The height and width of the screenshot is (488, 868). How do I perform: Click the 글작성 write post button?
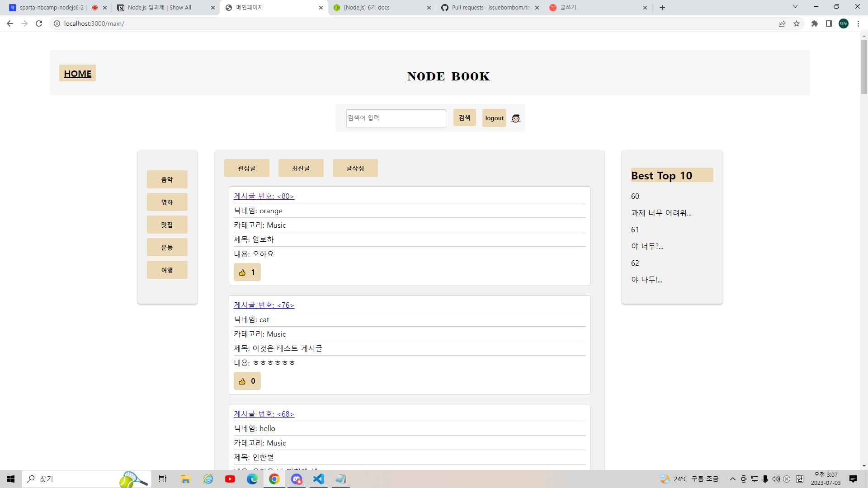tap(355, 168)
